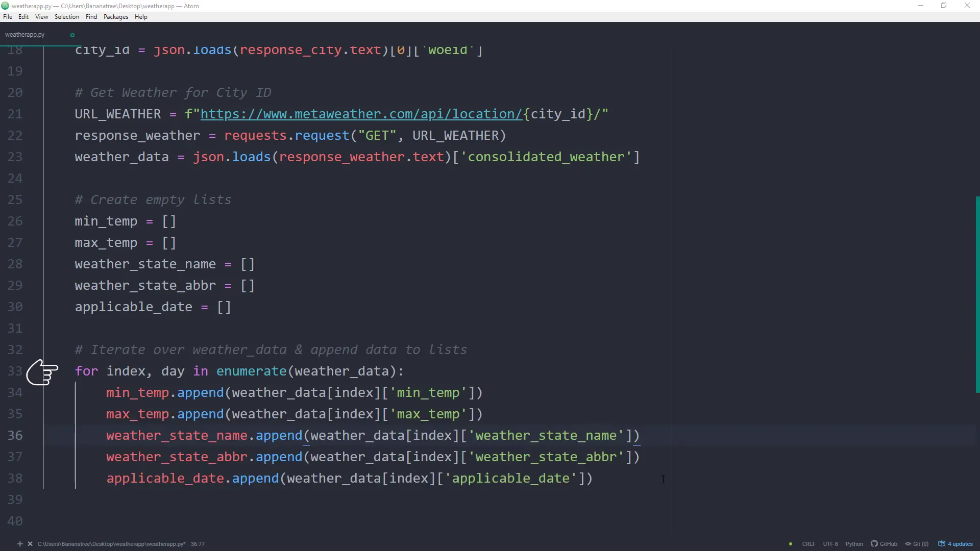980x551 pixels.
Task: Click the X icon next to the plus
Action: click(30, 544)
